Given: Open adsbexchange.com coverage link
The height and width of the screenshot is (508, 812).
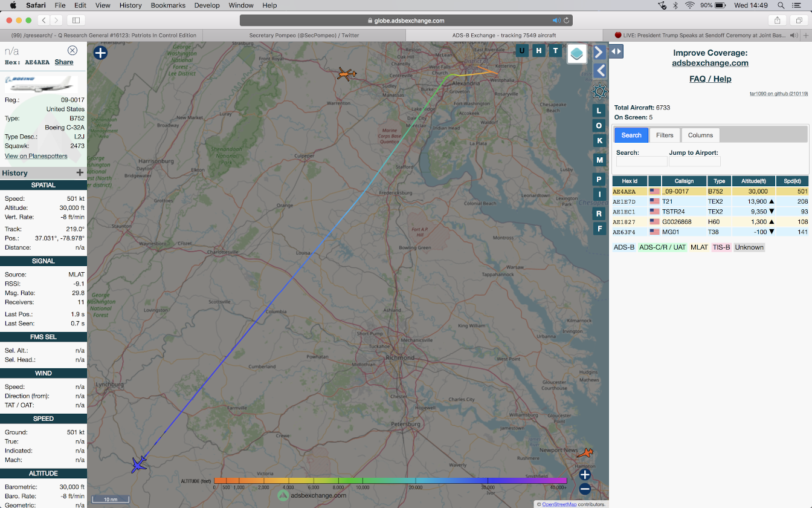Looking at the screenshot, I should pos(710,63).
